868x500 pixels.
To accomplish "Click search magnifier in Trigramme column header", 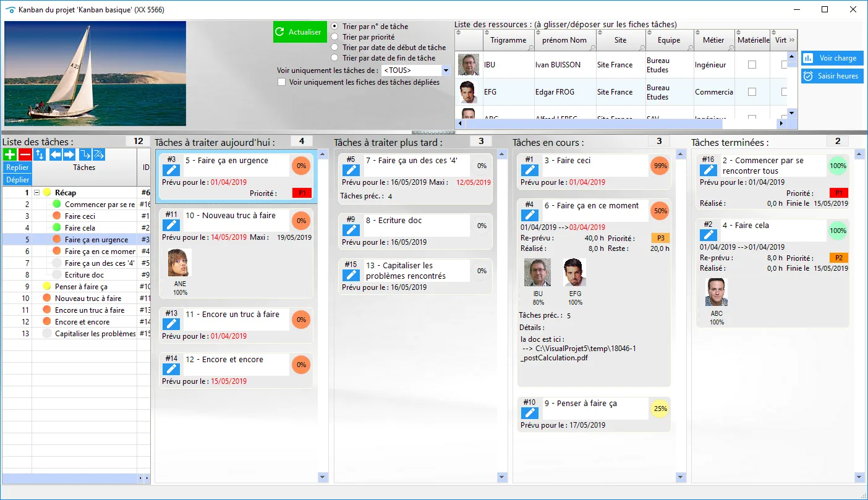I will click(530, 47).
